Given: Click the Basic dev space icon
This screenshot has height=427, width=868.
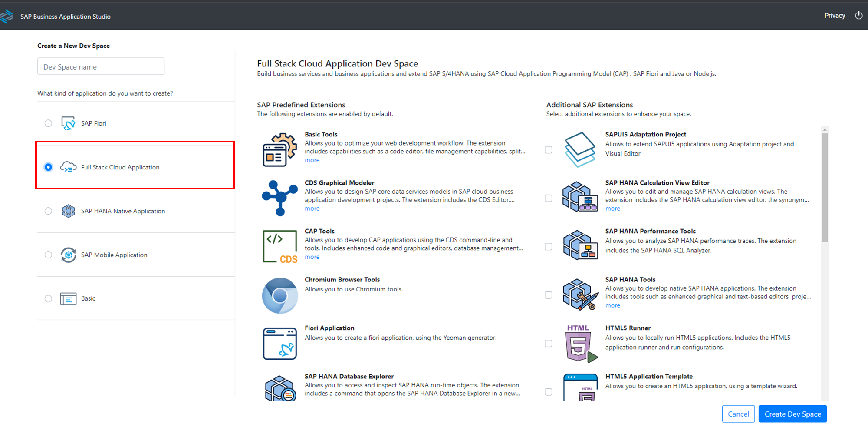Looking at the screenshot, I should pyautogui.click(x=68, y=298).
